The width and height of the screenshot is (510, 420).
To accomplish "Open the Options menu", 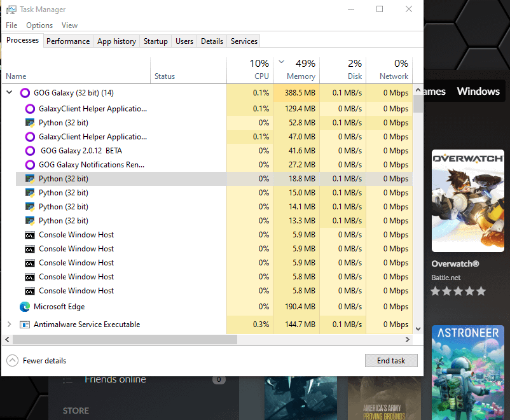I will tap(39, 25).
